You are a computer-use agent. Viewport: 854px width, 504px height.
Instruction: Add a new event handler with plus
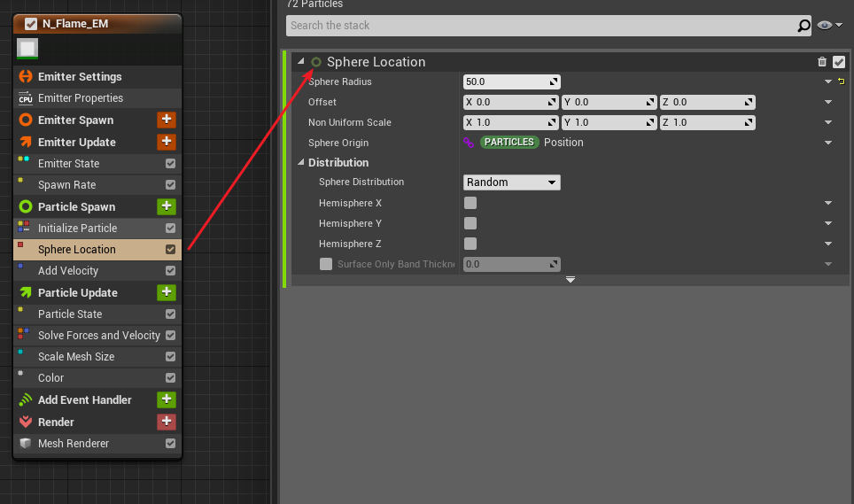(x=167, y=399)
